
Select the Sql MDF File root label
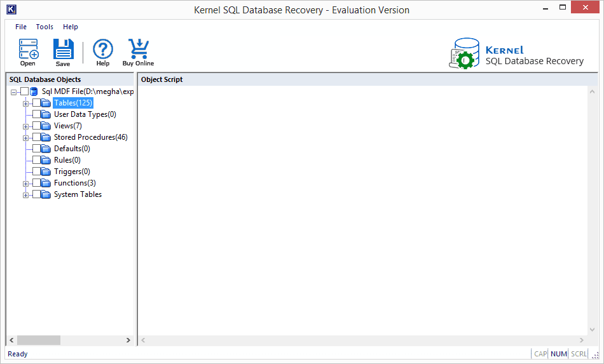click(x=88, y=91)
